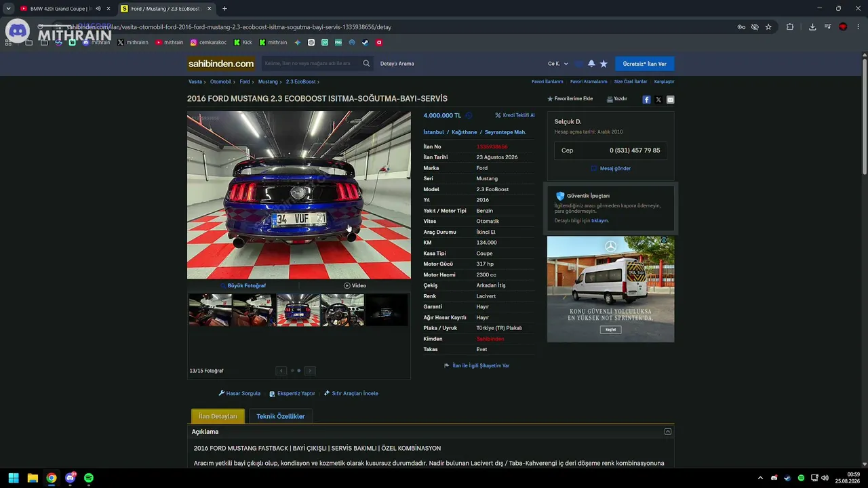
Task: Close the BMW 420i tab
Action: [x=108, y=9]
